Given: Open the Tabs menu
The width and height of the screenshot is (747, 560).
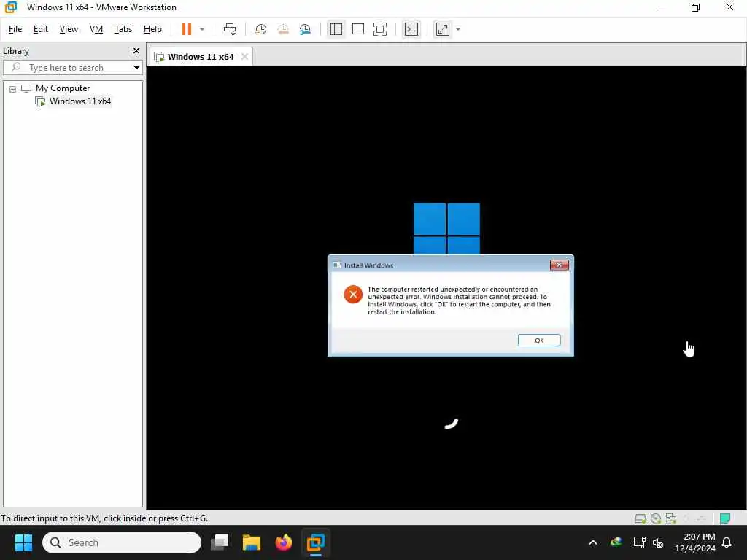Looking at the screenshot, I should click(123, 29).
